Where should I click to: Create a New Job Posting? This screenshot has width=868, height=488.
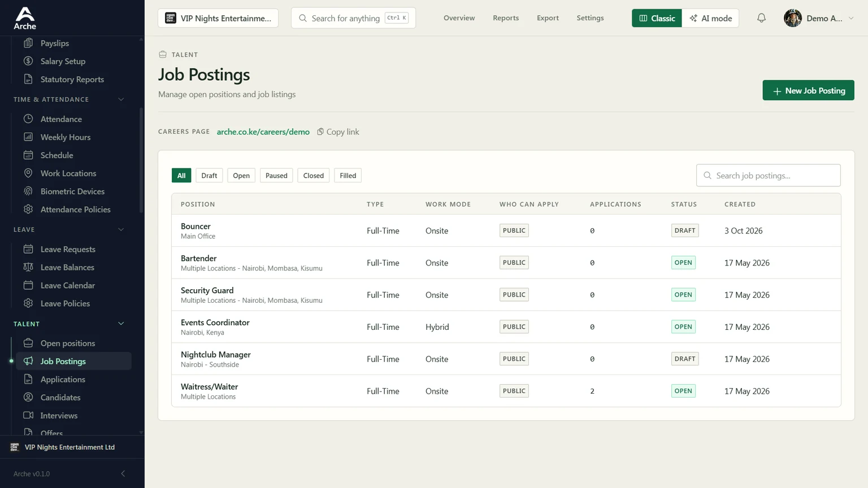808,90
